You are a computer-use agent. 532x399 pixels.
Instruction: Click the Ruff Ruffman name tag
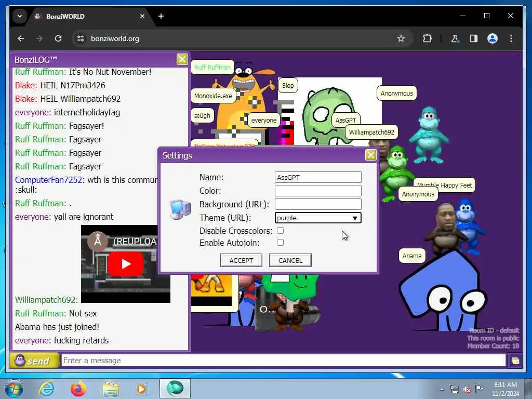coord(212,67)
